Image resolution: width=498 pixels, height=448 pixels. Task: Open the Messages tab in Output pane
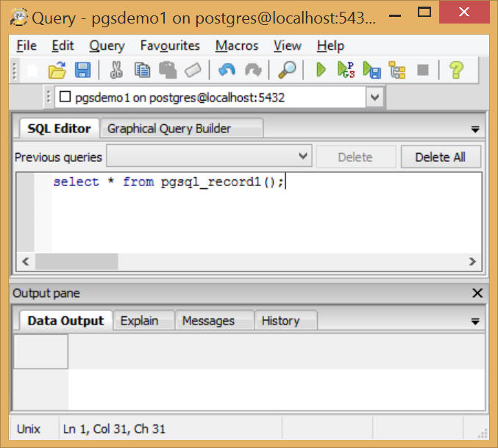(208, 321)
